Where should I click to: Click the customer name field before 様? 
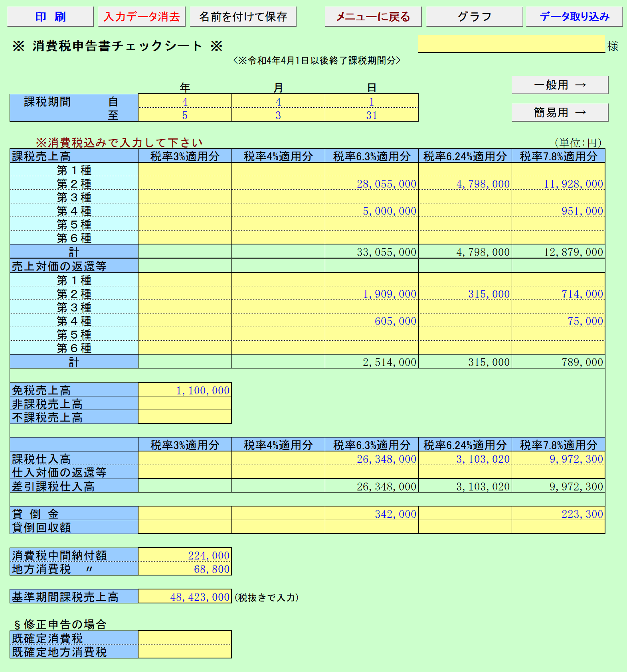pos(512,44)
